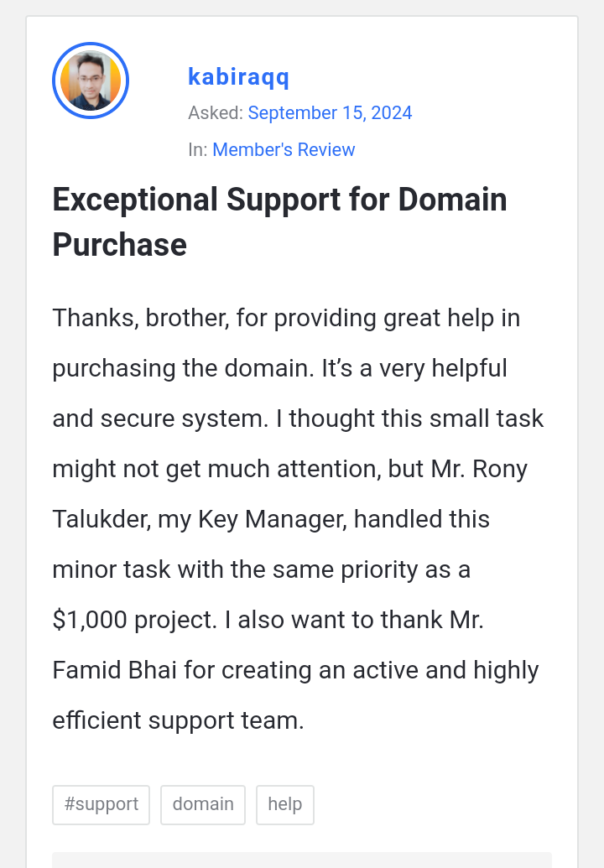Open the September 15, 2024 date link
This screenshot has width=604, height=868.
[330, 112]
